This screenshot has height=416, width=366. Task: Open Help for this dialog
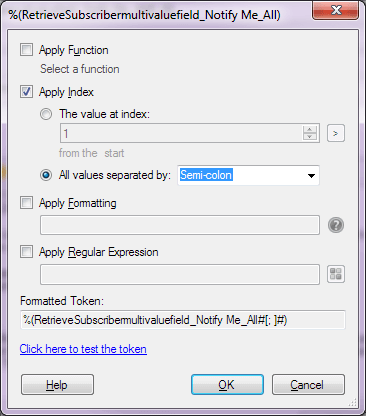(57, 385)
